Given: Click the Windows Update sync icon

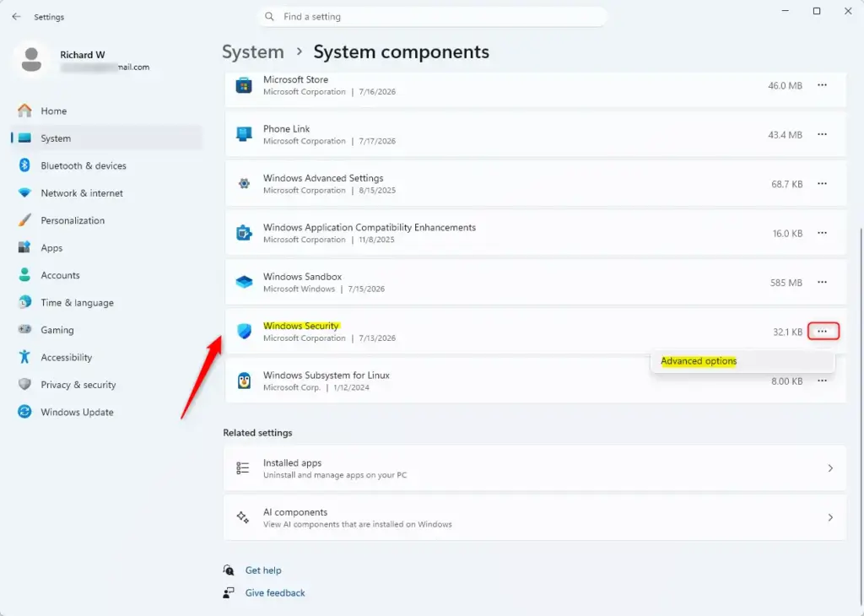Looking at the screenshot, I should [x=24, y=412].
